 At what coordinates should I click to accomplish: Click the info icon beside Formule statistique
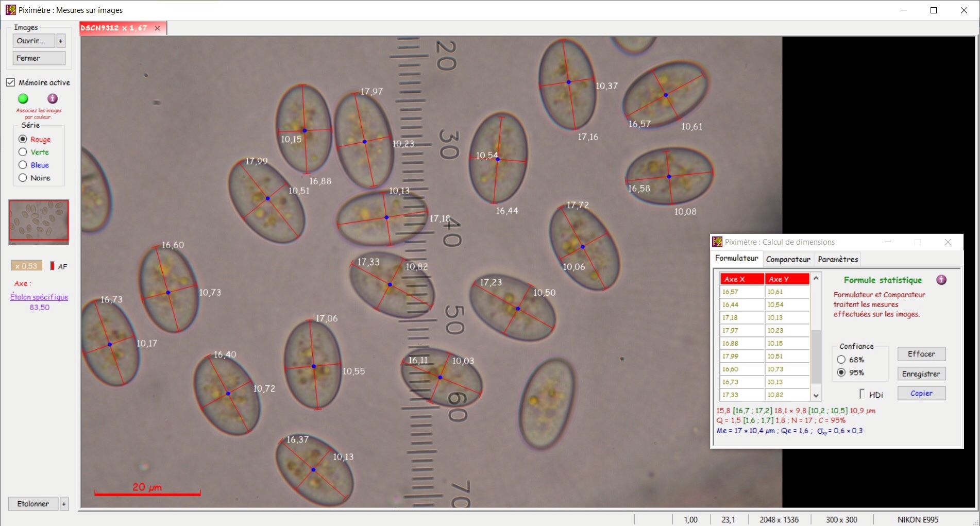[941, 280]
